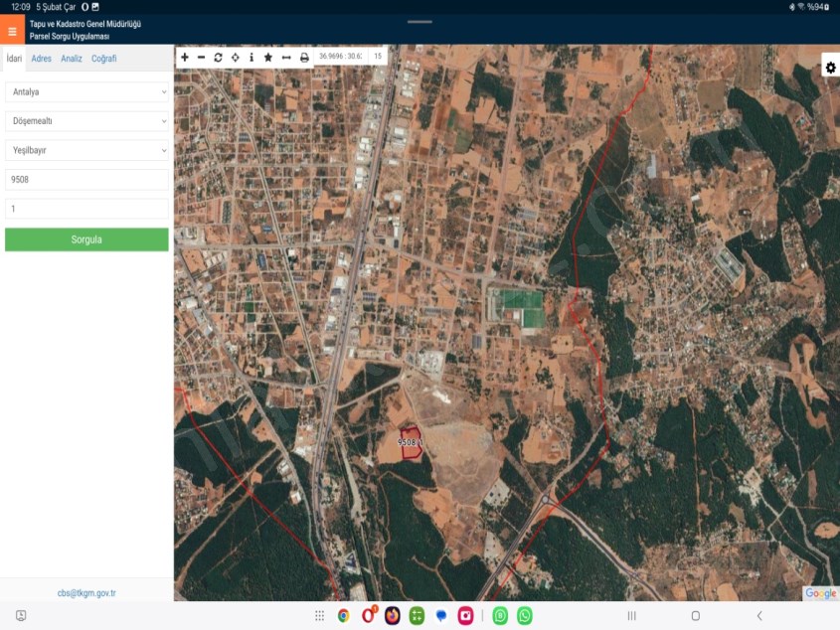Screen dimensions: 840x630
Task: Select the Coğrafi tab
Action: [104, 59]
